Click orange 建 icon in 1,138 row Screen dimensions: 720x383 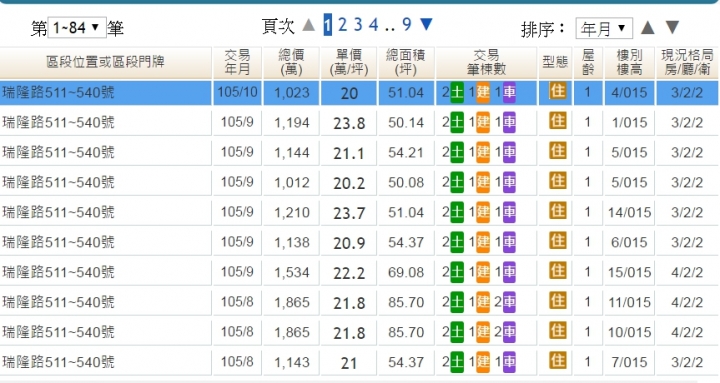point(483,242)
